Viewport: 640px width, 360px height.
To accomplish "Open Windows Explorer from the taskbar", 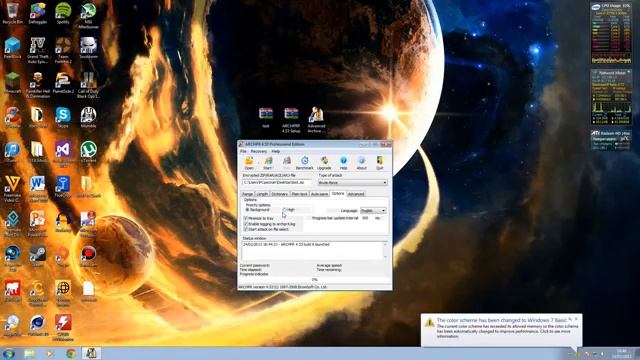I will [x=29, y=353].
